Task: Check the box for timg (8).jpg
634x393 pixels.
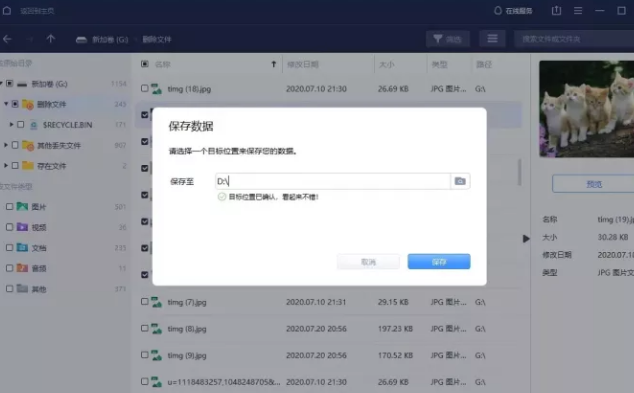Action: tap(144, 328)
